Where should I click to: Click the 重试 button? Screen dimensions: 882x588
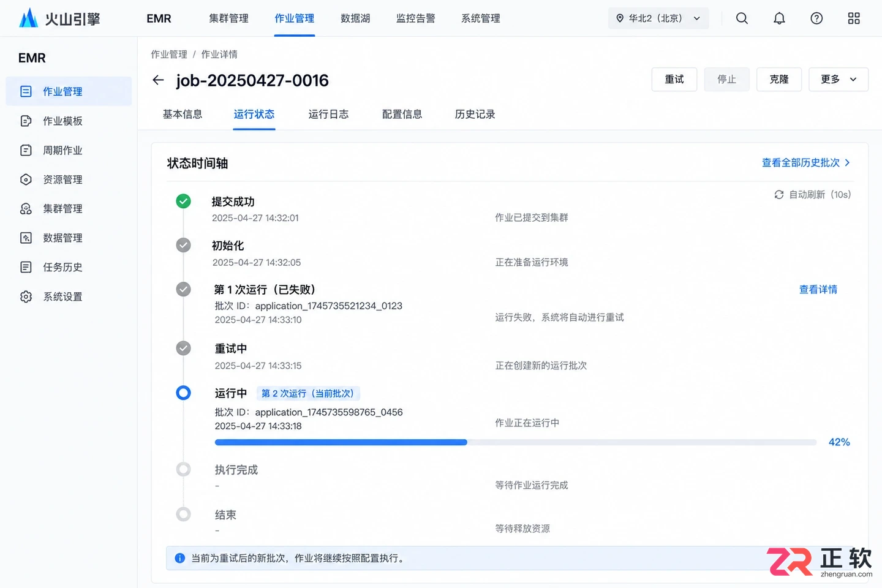[674, 80]
